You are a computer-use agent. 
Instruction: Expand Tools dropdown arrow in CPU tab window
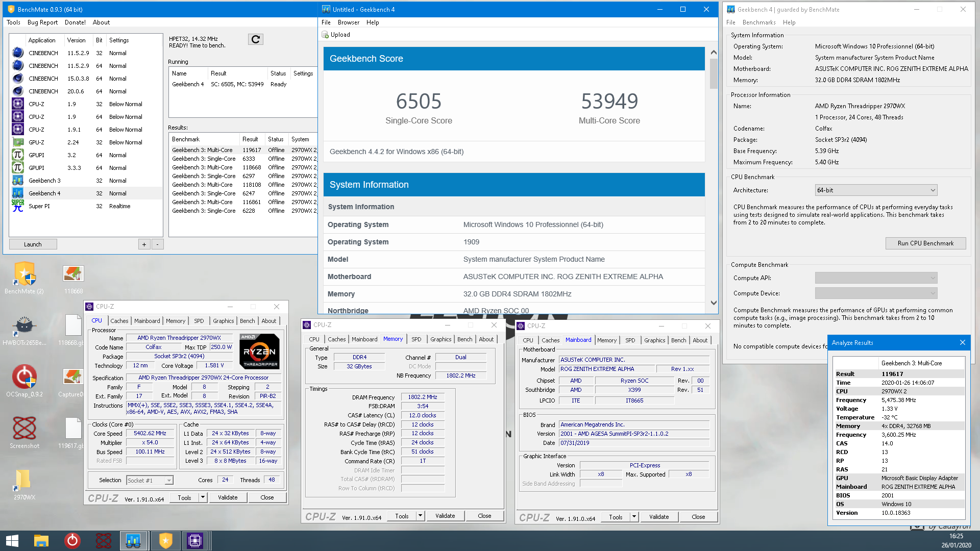(x=203, y=497)
